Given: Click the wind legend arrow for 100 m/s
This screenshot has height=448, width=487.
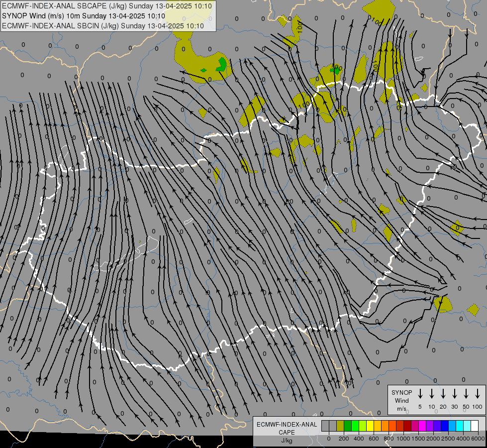Looking at the screenshot, I should click(478, 394).
